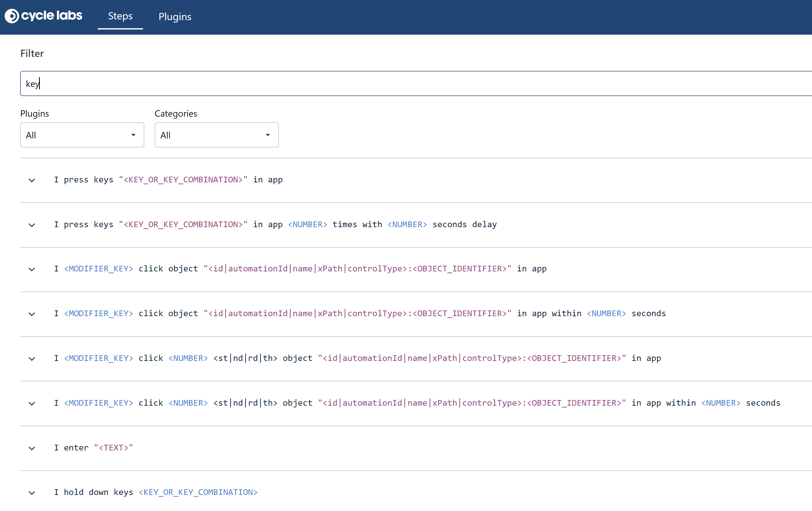Expand the first 'I press keys in app' step
This screenshot has height=511, width=812.
pyautogui.click(x=32, y=180)
